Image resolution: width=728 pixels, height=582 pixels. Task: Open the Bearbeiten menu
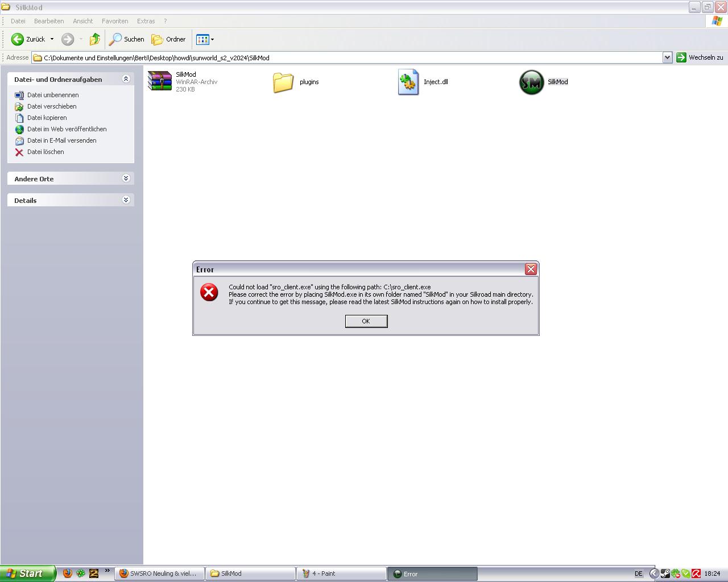click(x=49, y=21)
